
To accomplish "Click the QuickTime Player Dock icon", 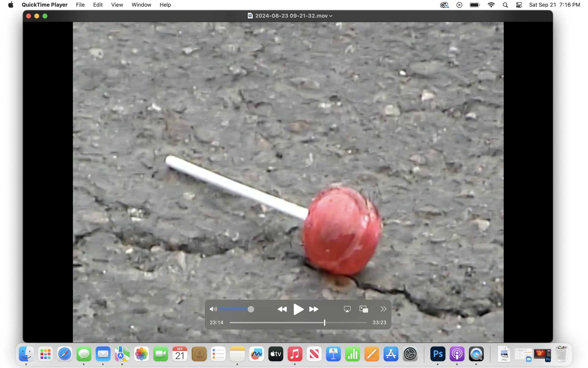I will (476, 354).
